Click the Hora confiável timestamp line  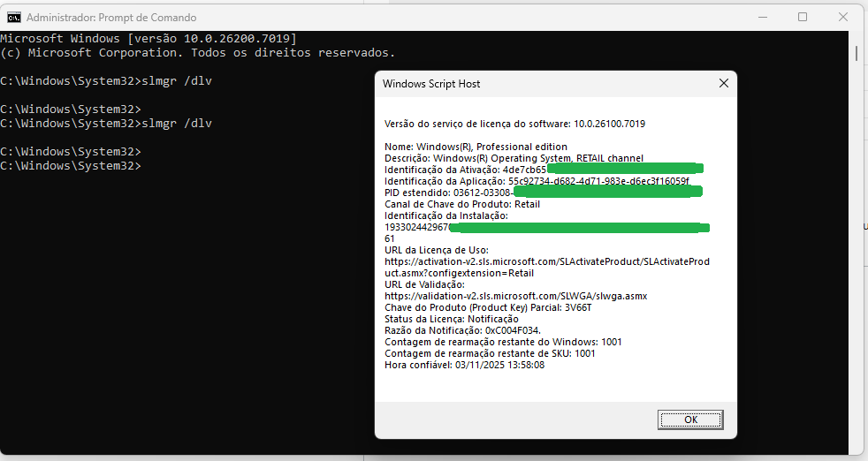click(464, 365)
